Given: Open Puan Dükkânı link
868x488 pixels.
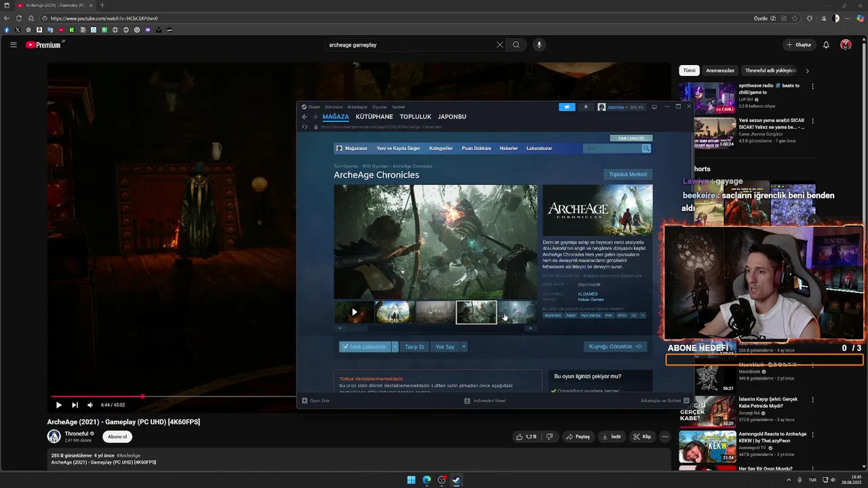Looking at the screenshot, I should 476,148.
